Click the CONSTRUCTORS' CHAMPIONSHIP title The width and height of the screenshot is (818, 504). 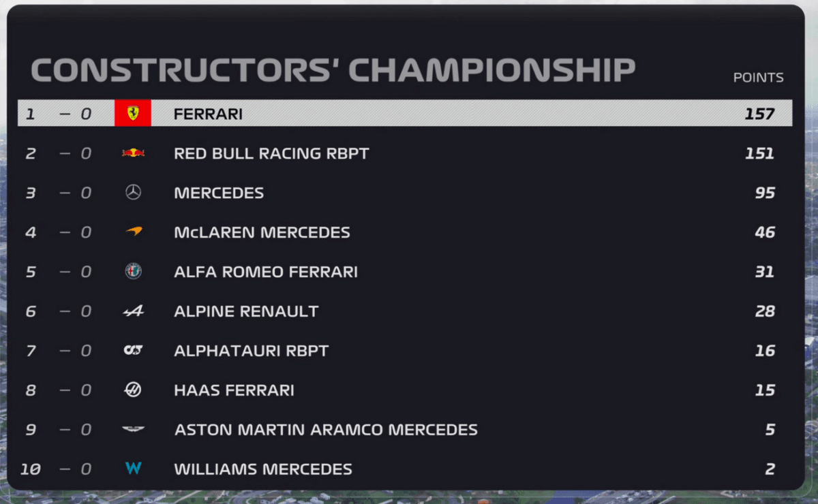(333, 71)
